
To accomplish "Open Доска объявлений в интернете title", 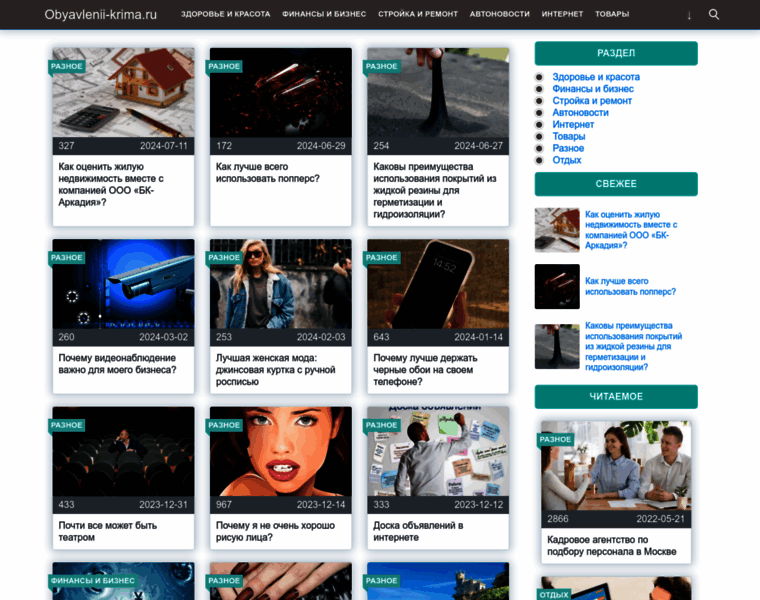I will [x=418, y=532].
